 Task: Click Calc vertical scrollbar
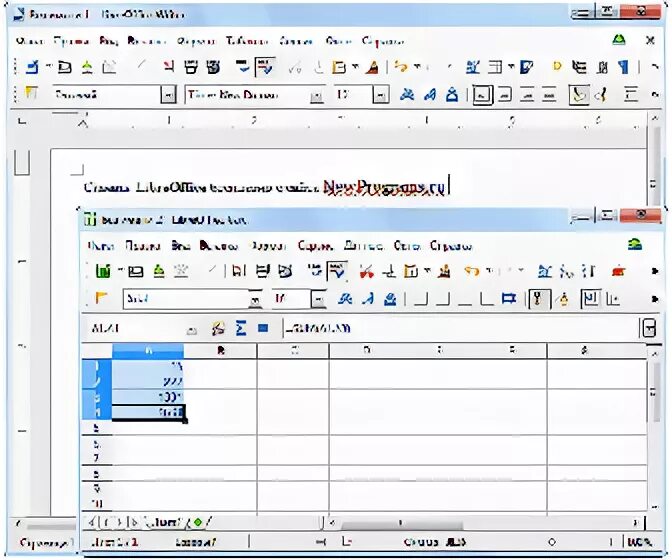654,429
